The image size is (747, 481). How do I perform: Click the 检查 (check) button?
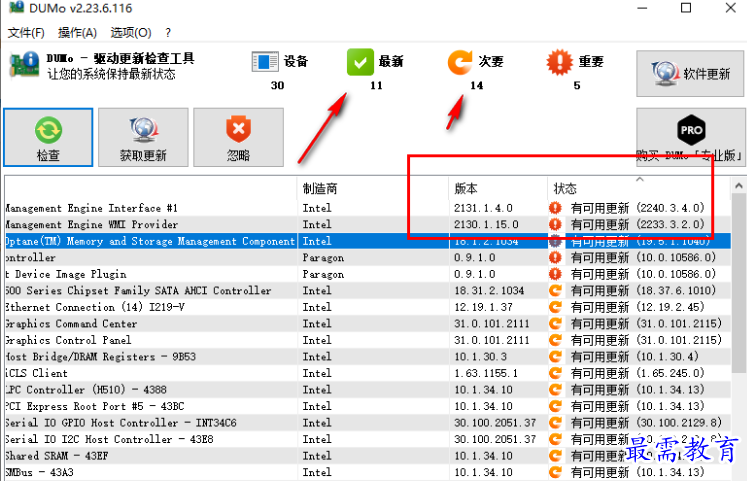click(48, 137)
